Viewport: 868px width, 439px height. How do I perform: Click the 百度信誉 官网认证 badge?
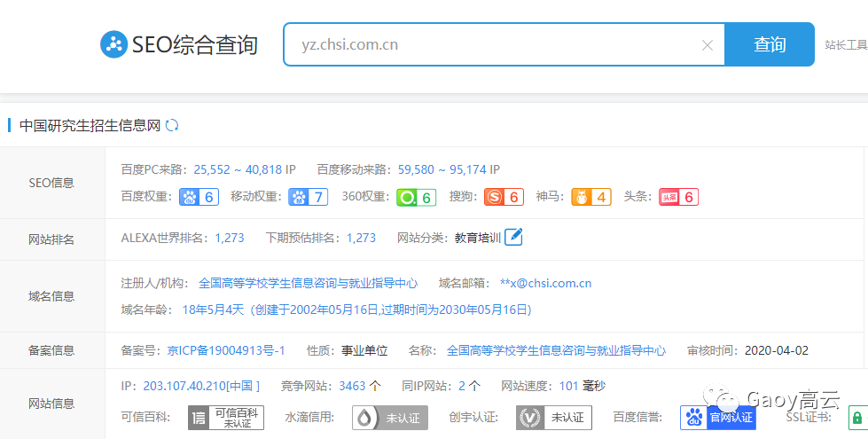(718, 418)
